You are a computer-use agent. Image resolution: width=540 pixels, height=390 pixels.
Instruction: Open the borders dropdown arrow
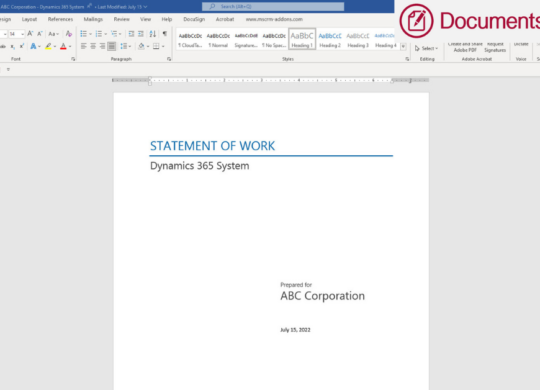tap(163, 47)
